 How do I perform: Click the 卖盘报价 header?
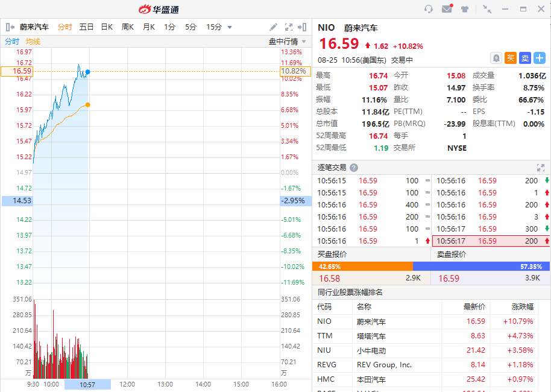tap(452, 254)
